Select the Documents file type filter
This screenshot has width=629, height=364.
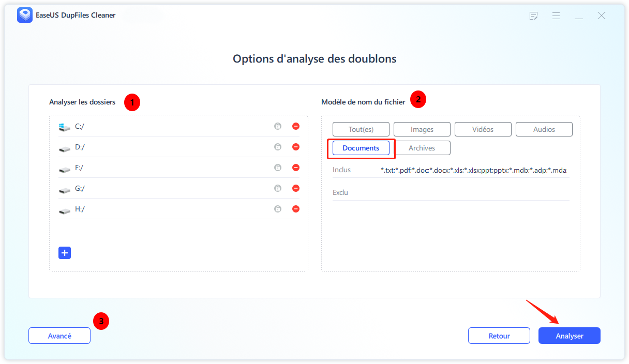(361, 148)
